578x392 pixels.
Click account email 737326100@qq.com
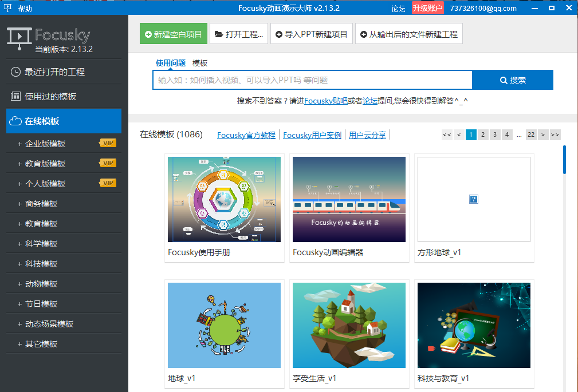[x=483, y=9]
